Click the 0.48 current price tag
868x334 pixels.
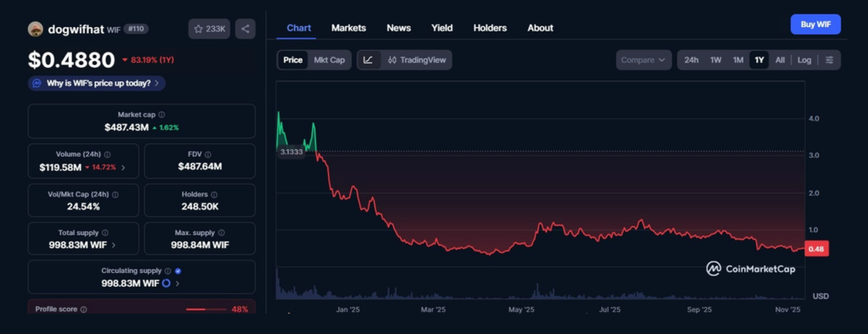[816, 249]
